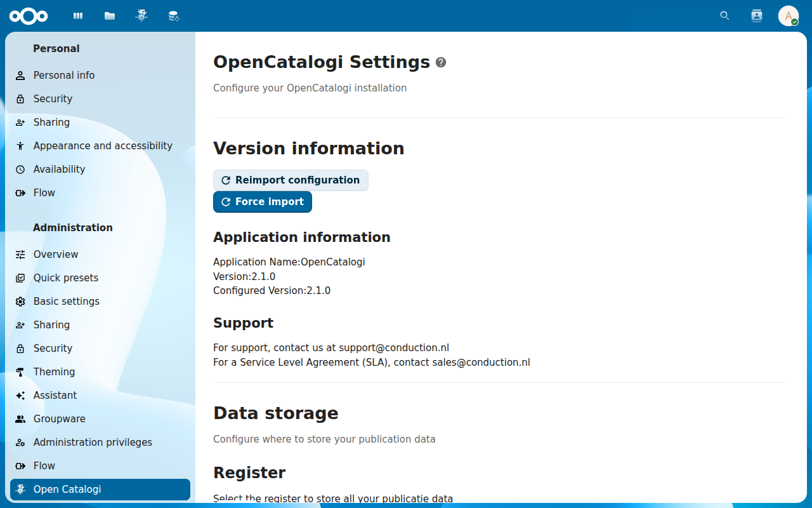Click the people icon for Groupware

coord(20,419)
